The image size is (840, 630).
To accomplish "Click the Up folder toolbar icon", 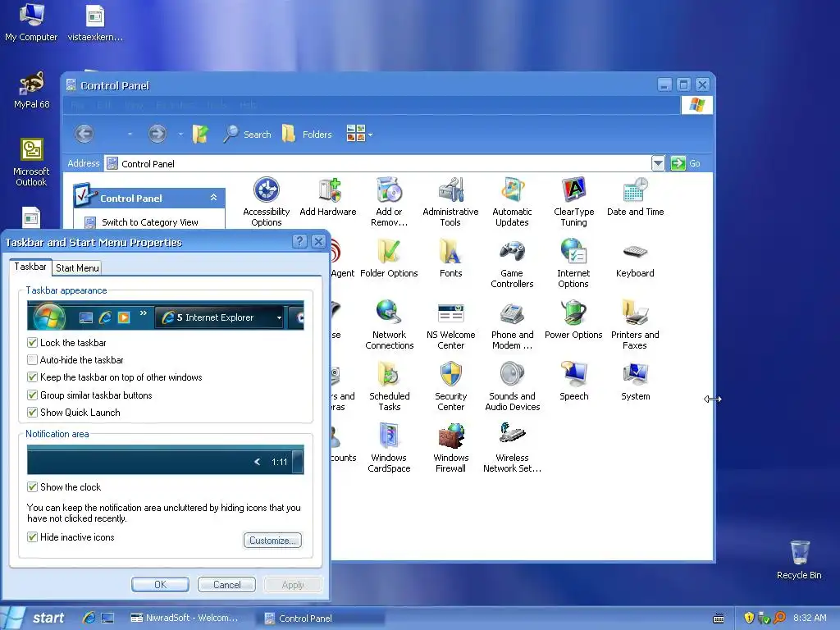I will 200,134.
